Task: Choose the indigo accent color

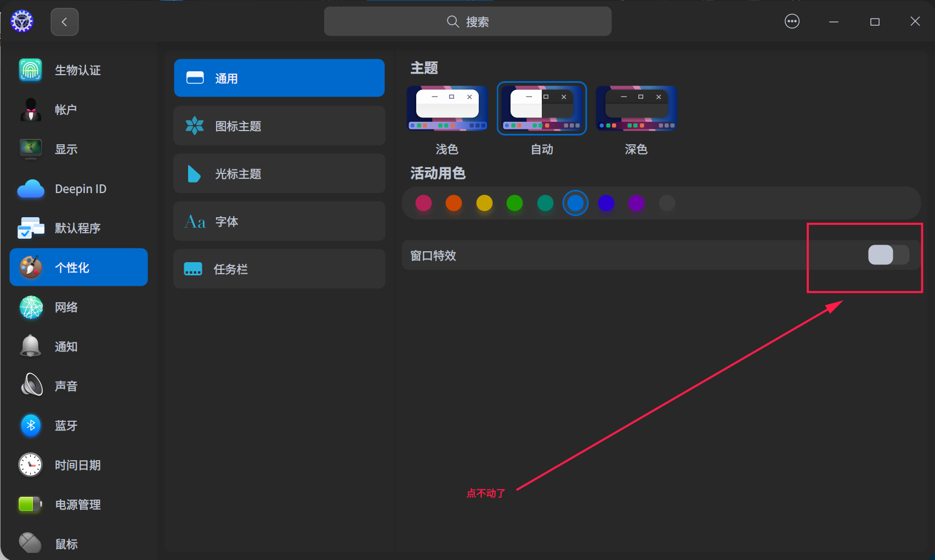Action: click(x=606, y=203)
